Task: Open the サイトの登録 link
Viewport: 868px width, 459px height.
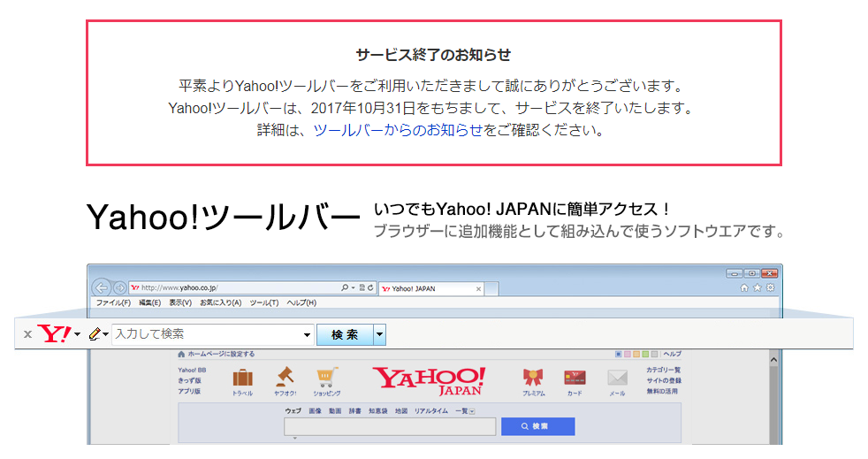Action: 664,380
